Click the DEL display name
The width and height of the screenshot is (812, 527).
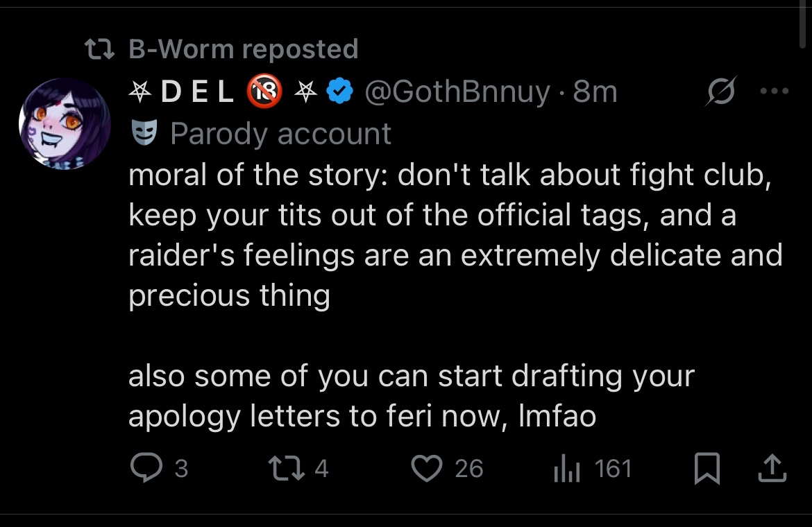click(198, 92)
